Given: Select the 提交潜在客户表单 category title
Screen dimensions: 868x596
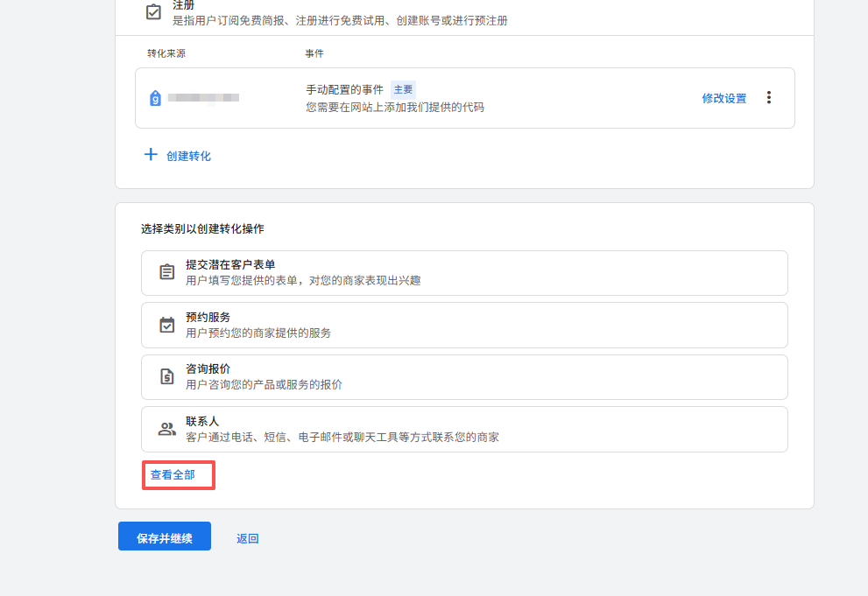Looking at the screenshot, I should tap(231, 264).
